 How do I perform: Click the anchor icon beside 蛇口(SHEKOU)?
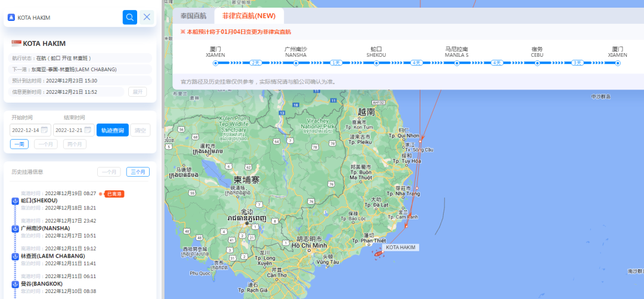[16, 201]
